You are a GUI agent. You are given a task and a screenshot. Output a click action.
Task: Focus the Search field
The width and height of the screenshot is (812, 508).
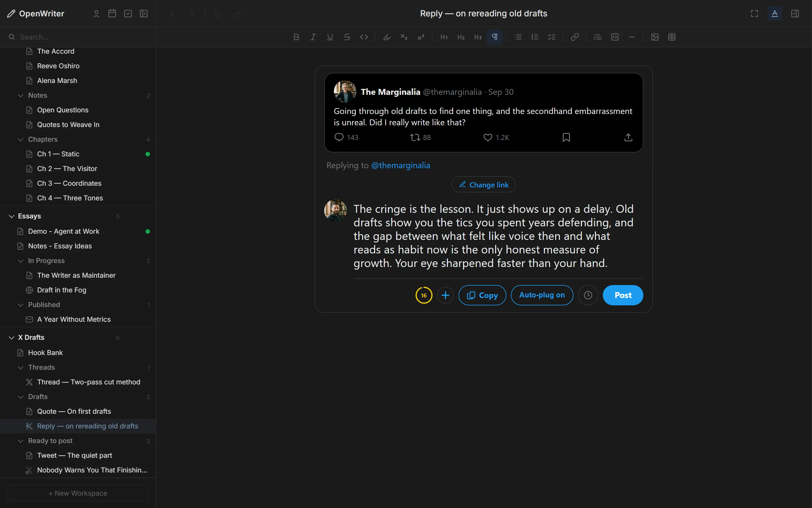pos(78,37)
